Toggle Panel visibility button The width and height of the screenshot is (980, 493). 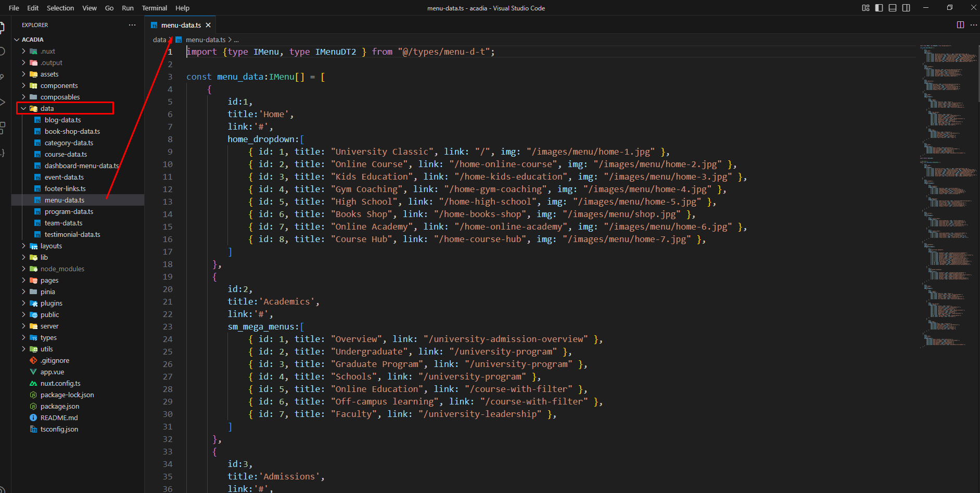pos(893,8)
